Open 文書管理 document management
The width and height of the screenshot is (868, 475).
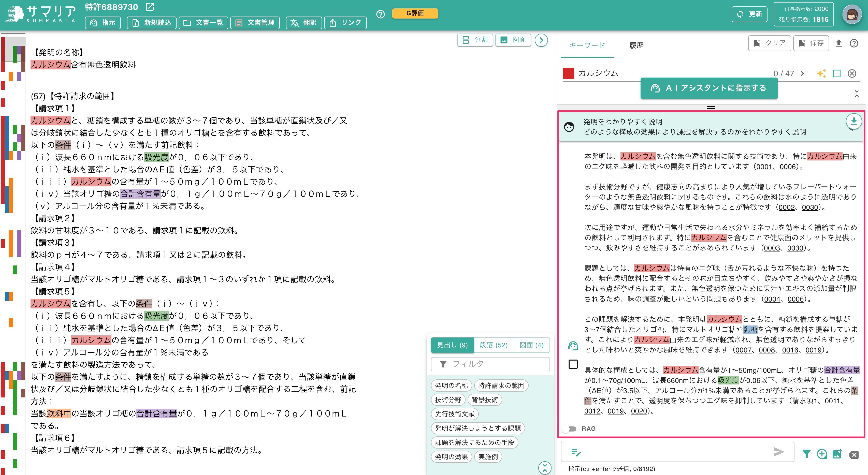pyautogui.click(x=255, y=23)
